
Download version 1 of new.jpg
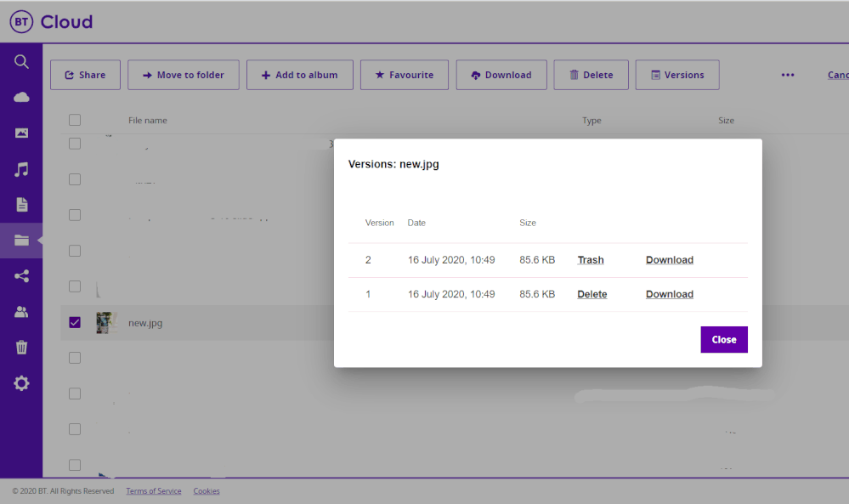click(669, 294)
